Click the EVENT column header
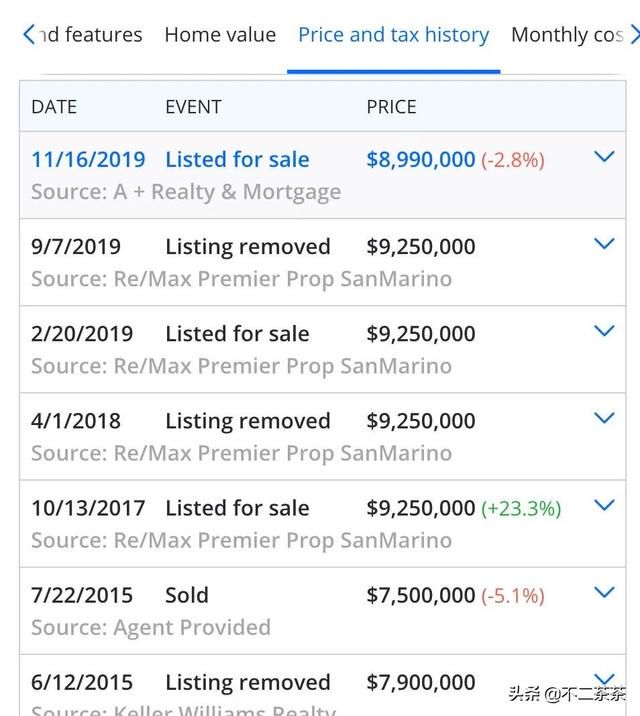Screen dimensions: 640x716 click(193, 107)
